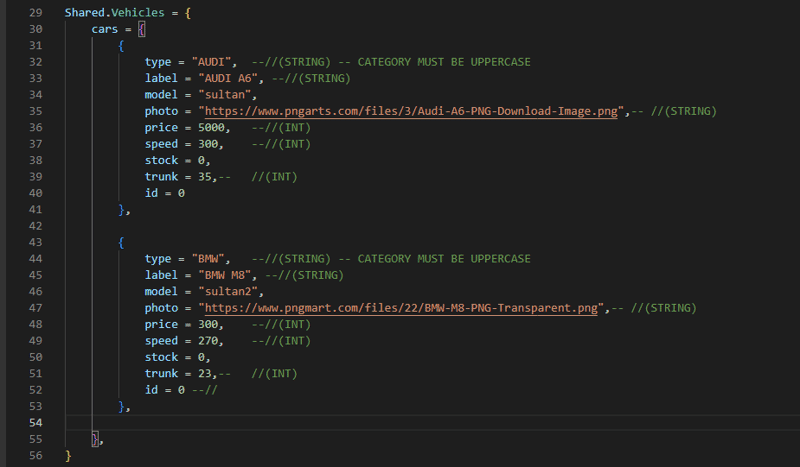Place cursor on trunk value 35
The height and width of the screenshot is (467, 800).
pos(205,177)
